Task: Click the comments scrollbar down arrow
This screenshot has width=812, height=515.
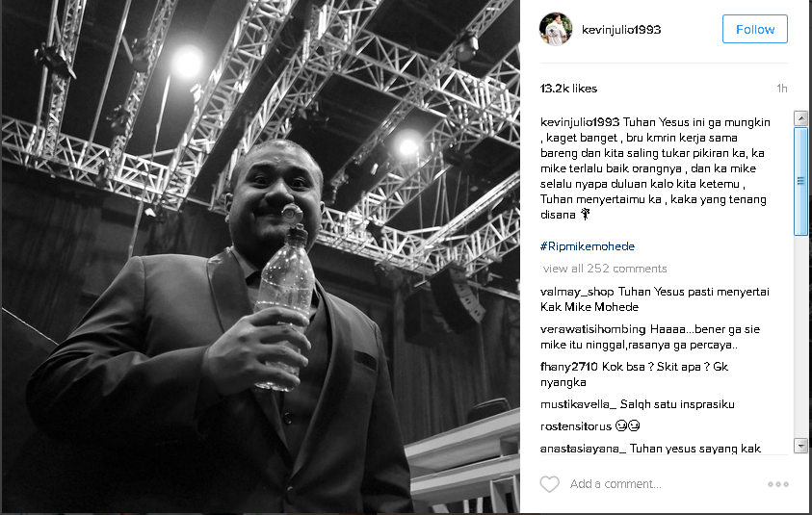Action: (800, 446)
